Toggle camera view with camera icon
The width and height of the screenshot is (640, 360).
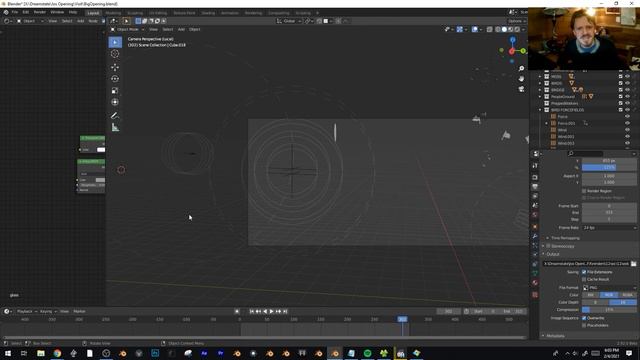click(521, 89)
